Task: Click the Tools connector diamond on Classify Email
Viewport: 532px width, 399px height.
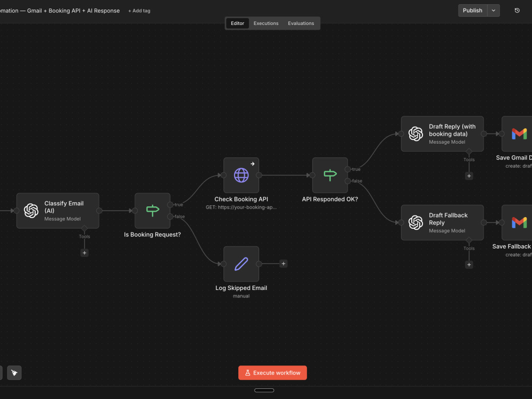Action: click(85, 228)
